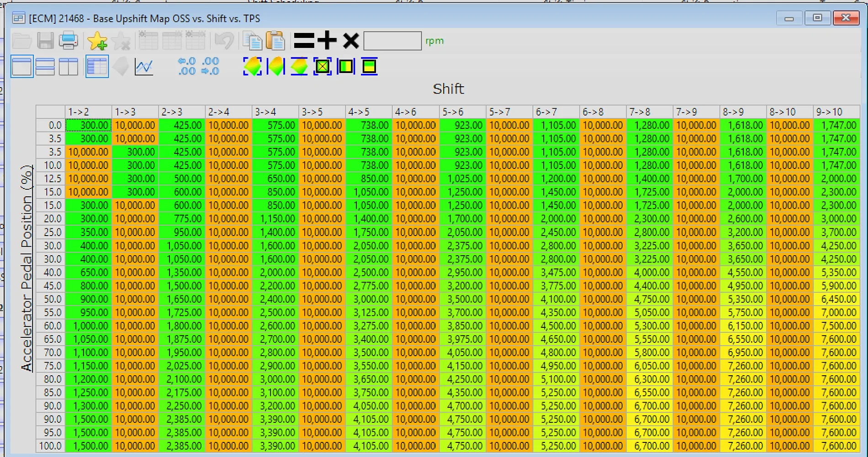Click the Save (floppy disk) icon
Viewport: 868px width, 457px height.
click(x=45, y=41)
